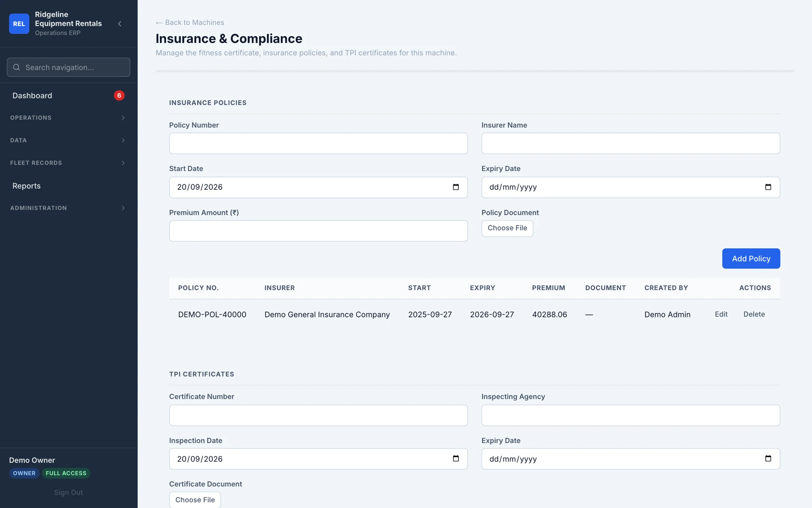812x508 pixels.
Task: Click the search magnifier icon in navigation
Action: coord(16,67)
